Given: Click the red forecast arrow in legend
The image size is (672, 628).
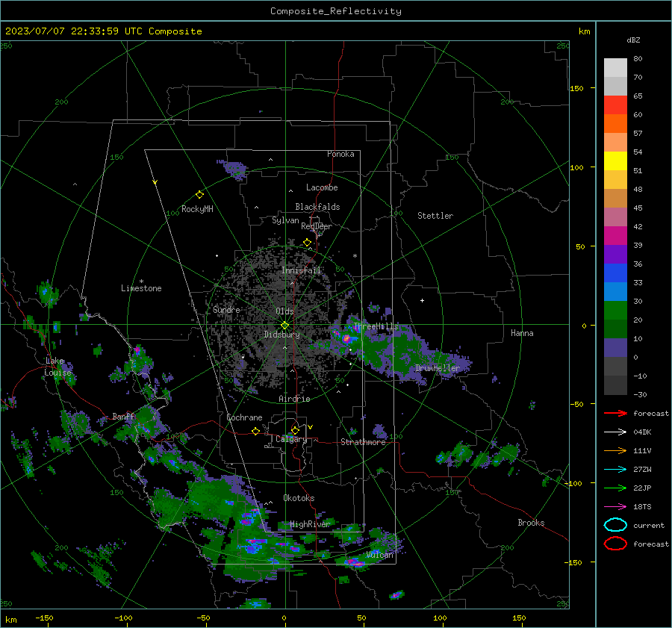Looking at the screenshot, I should 615,413.
